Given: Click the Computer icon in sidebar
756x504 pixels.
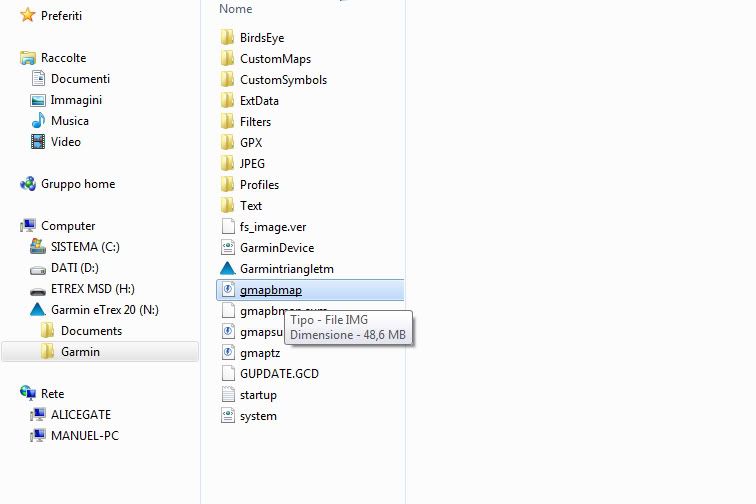Looking at the screenshot, I should [x=27, y=226].
